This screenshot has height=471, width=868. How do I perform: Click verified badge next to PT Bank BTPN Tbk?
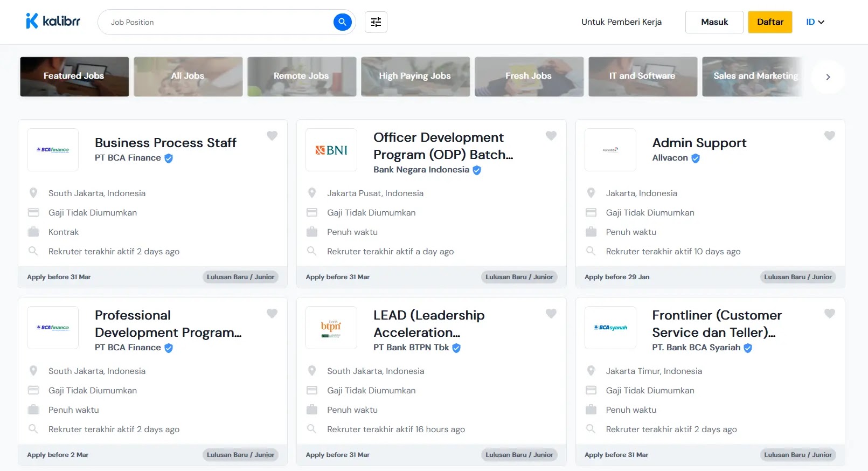pyautogui.click(x=456, y=348)
